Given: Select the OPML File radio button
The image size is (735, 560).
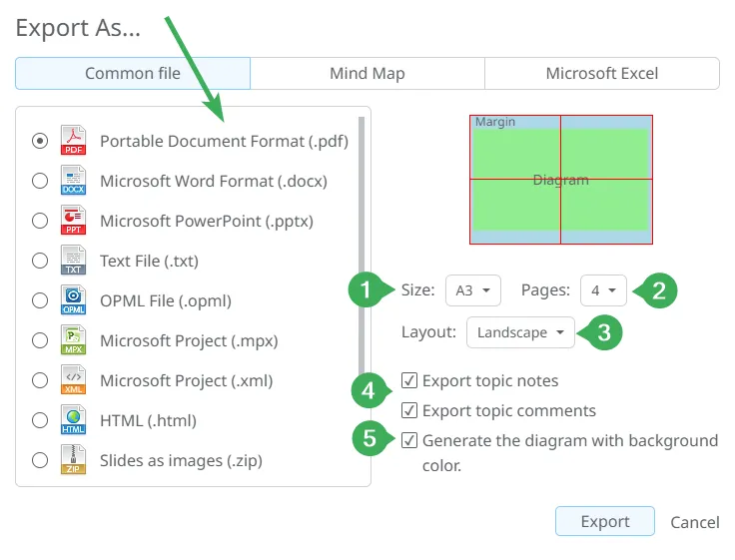Looking at the screenshot, I should point(40,300).
